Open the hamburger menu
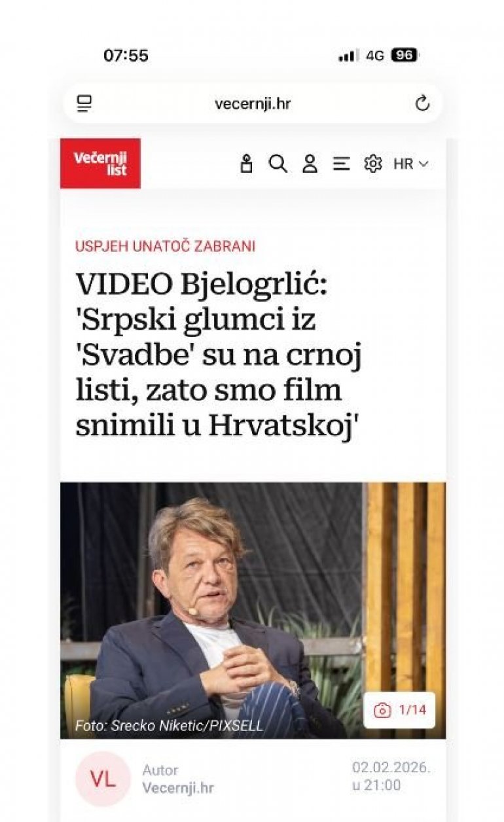 click(341, 164)
